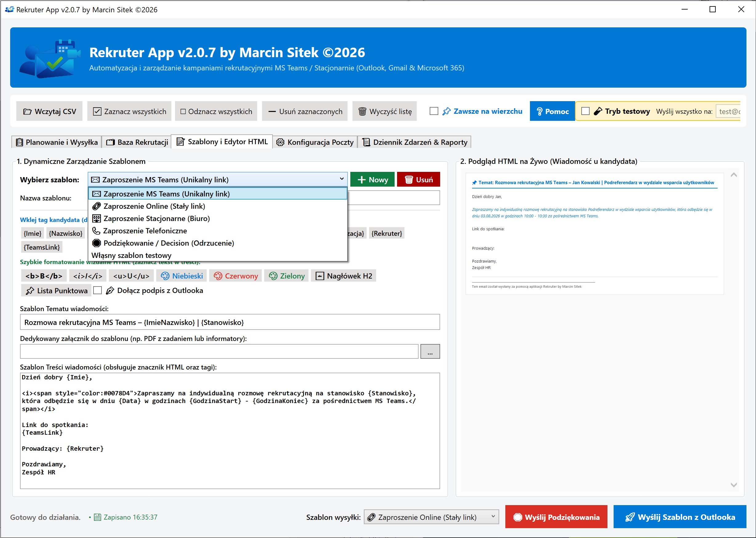Screen dimensions: 756x538
Task: Click into the Szablon Treści wiadomości editor
Action: coord(230,431)
